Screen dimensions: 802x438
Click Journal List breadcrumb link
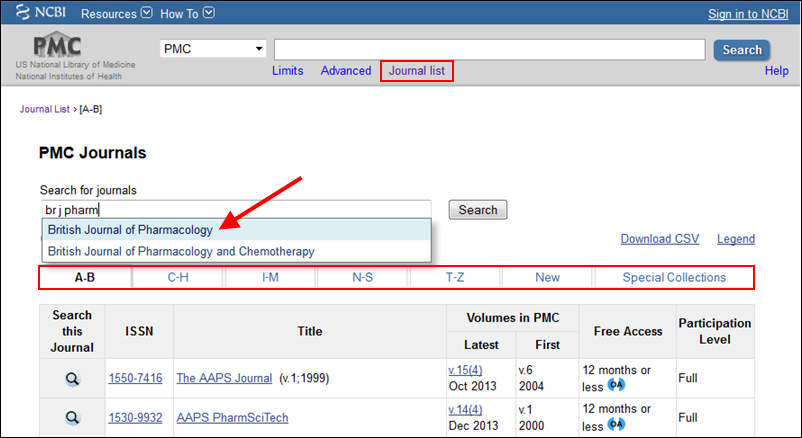44,109
